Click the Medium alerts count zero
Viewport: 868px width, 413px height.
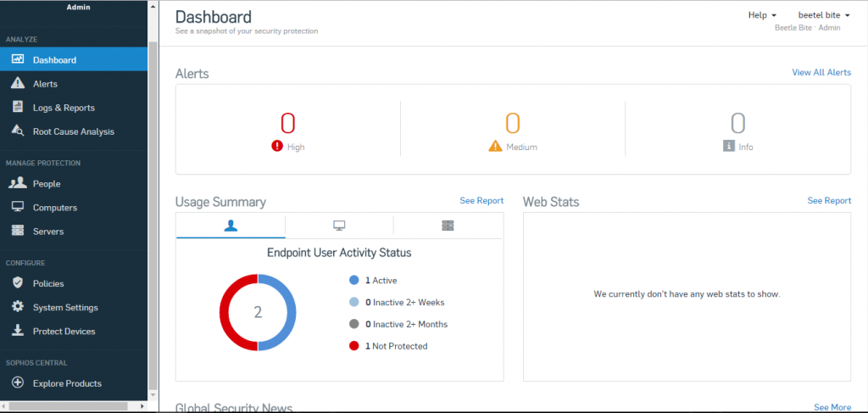click(513, 123)
